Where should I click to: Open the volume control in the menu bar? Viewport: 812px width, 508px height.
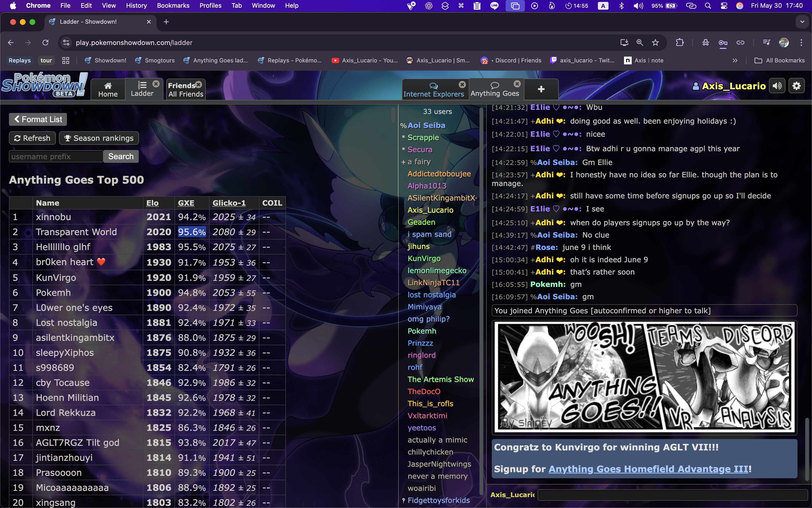pos(638,6)
